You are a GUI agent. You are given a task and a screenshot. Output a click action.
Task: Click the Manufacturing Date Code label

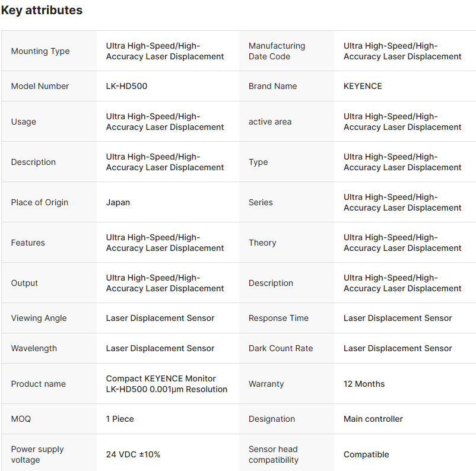[277, 51]
